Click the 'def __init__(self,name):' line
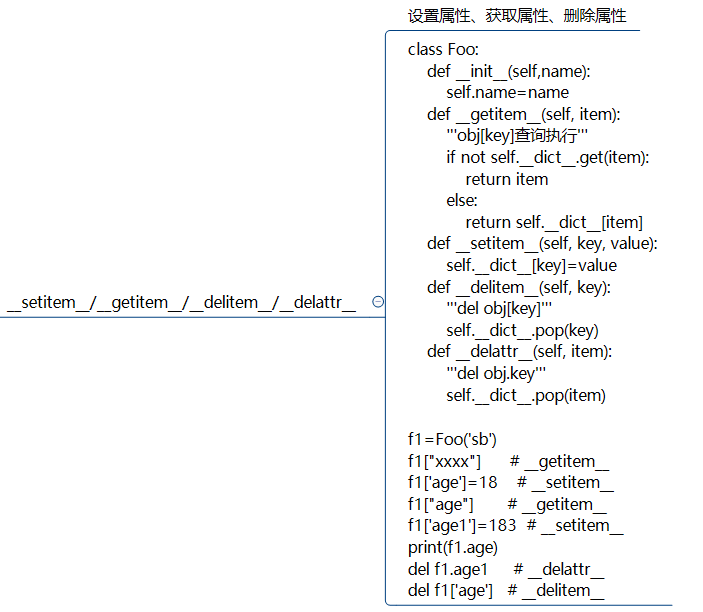Image resolution: width=703 pixels, height=612 pixels. tap(508, 71)
